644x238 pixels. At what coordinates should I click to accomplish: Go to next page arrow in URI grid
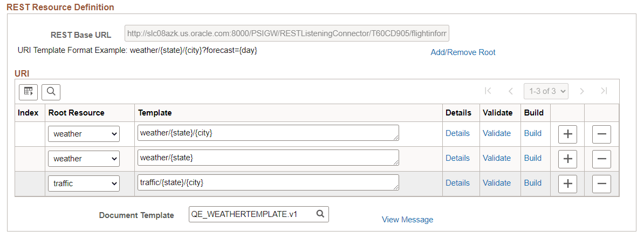pyautogui.click(x=581, y=91)
